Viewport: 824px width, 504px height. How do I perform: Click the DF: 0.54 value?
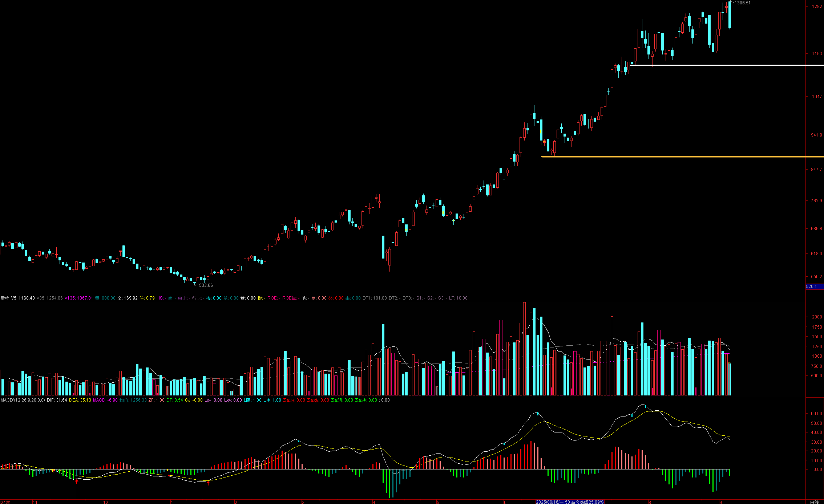(x=175, y=400)
